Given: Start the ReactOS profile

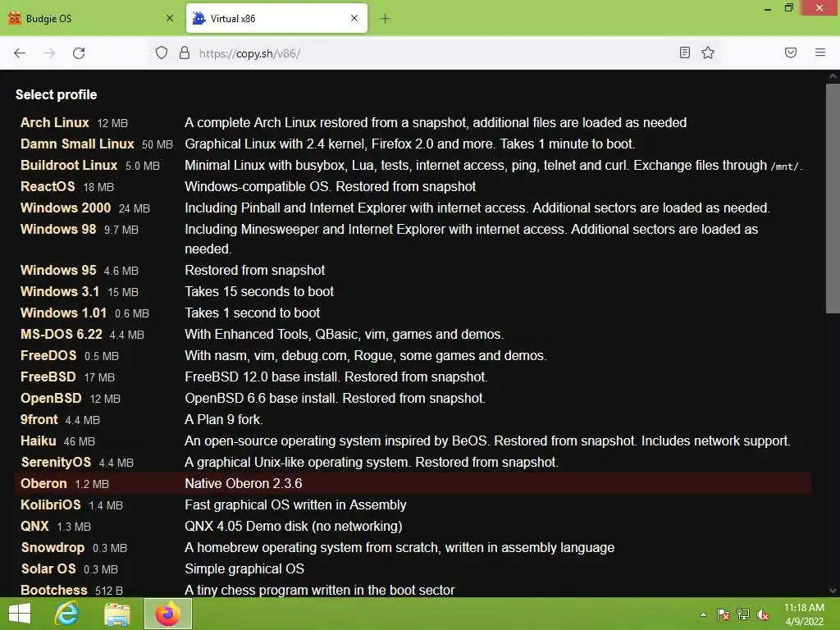Looking at the screenshot, I should coord(48,187).
